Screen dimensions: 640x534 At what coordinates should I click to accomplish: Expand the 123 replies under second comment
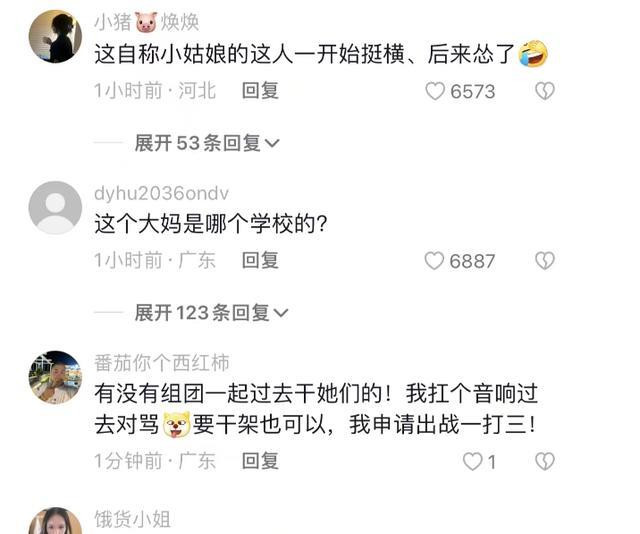211,313
